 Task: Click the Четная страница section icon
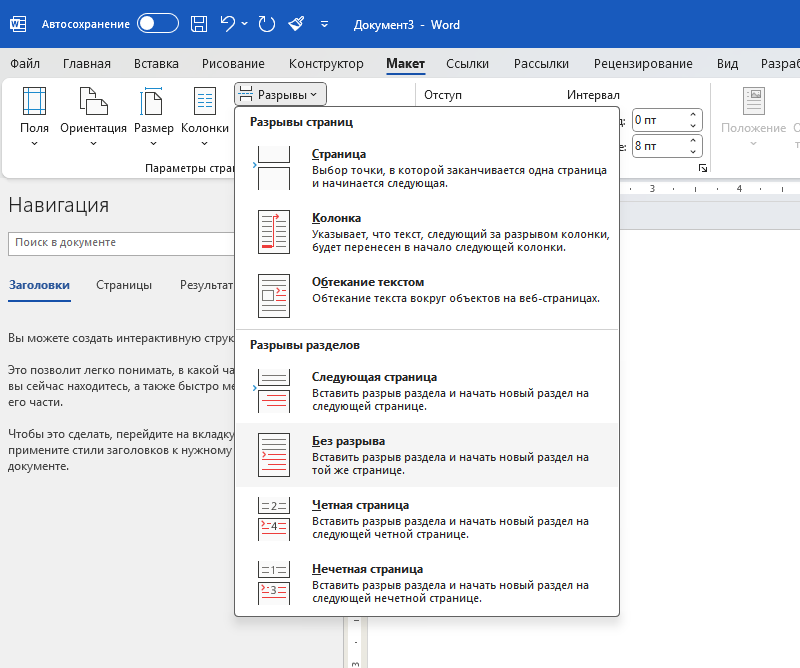pyautogui.click(x=274, y=519)
